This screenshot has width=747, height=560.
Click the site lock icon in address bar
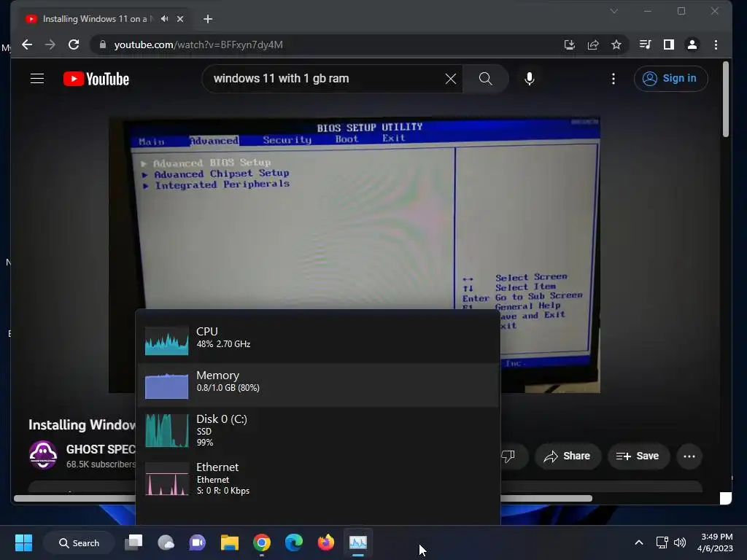[102, 44]
